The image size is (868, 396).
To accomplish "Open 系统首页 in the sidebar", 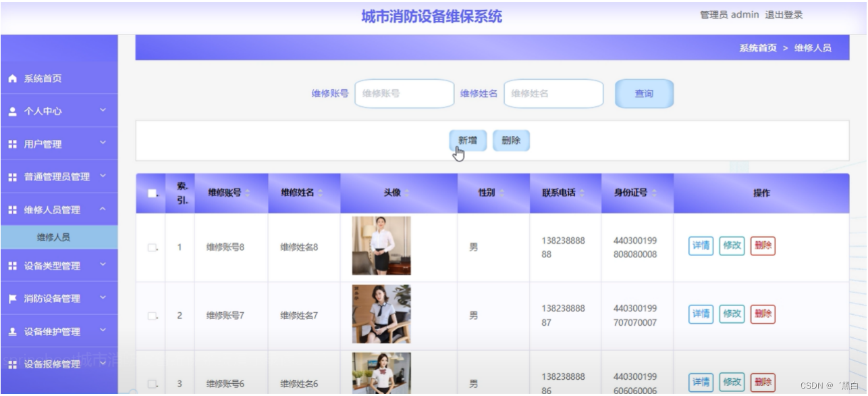I will (59, 78).
